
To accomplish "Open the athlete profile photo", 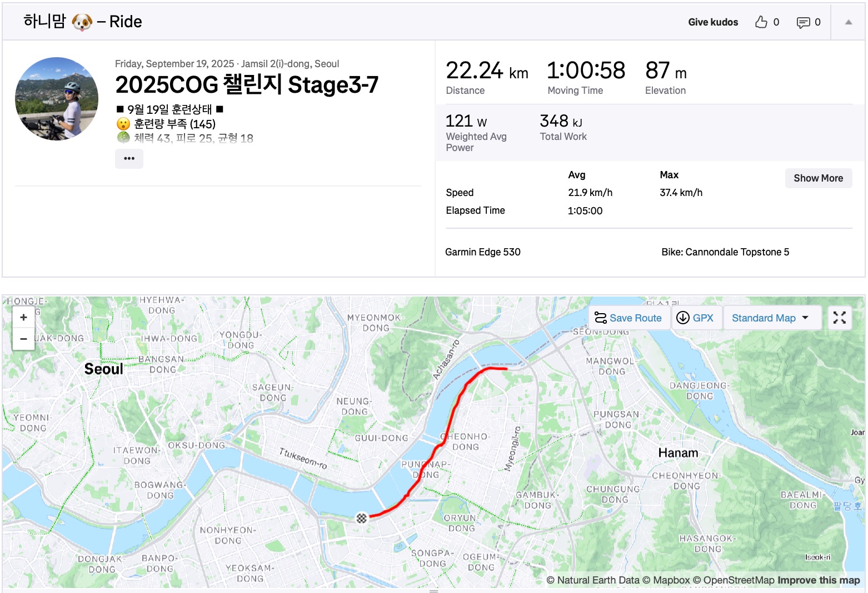I will click(57, 99).
